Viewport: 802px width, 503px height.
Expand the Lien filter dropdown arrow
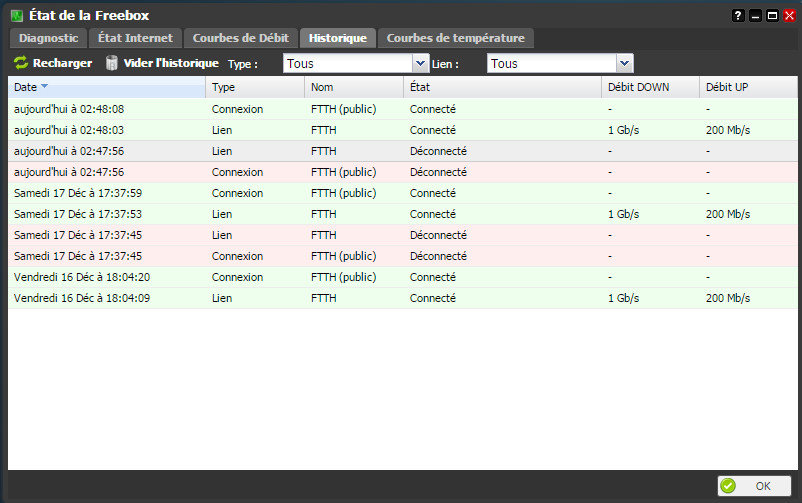tap(625, 63)
